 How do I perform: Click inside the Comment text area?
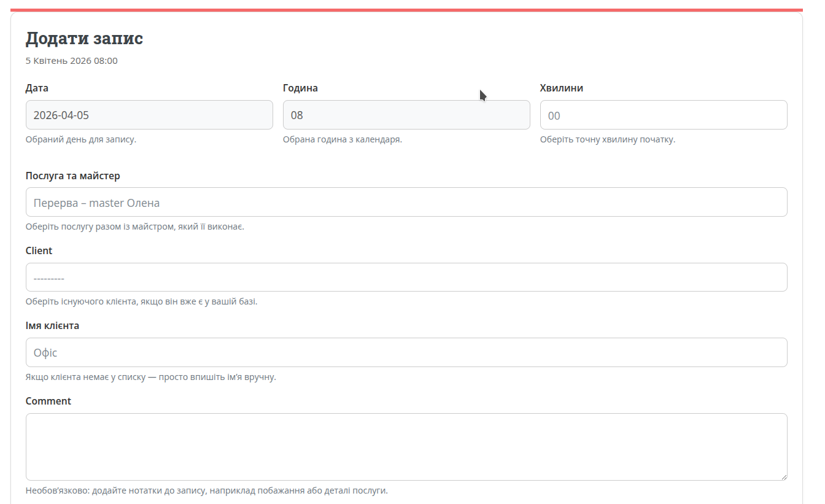406,446
